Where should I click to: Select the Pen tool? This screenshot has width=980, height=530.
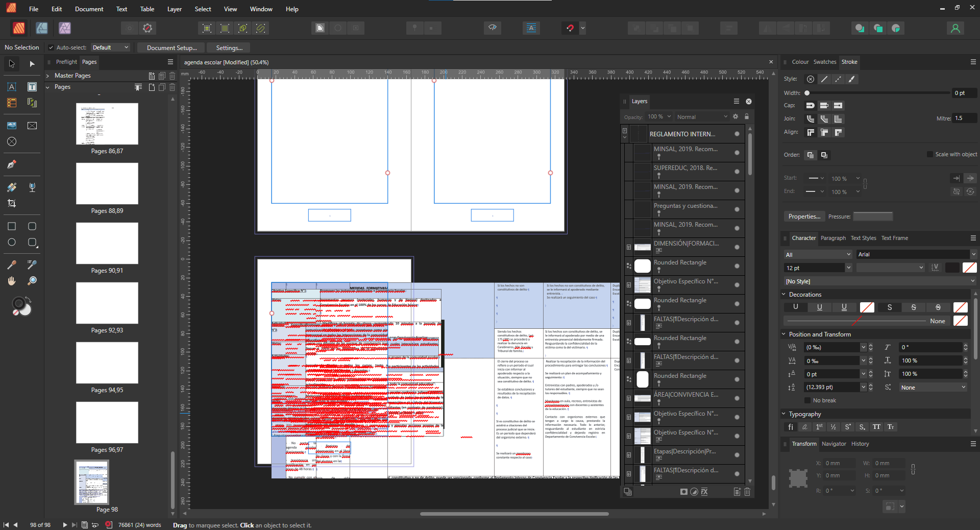point(12,164)
